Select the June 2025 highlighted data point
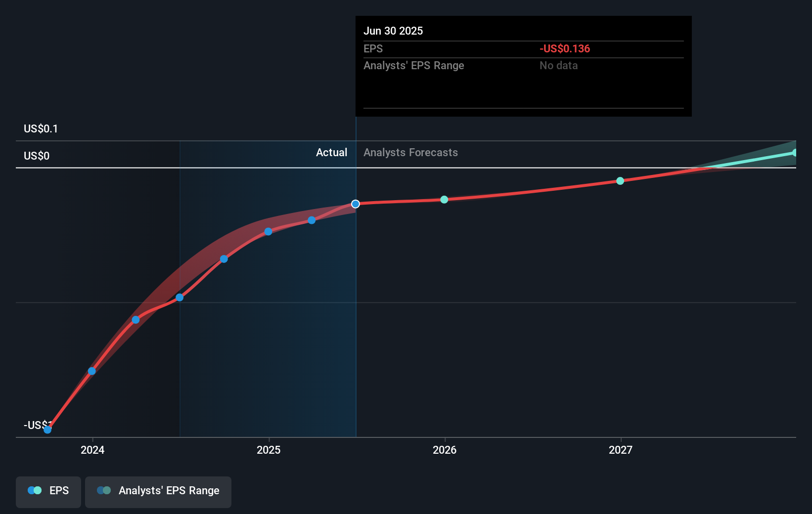The width and height of the screenshot is (812, 514). [355, 204]
